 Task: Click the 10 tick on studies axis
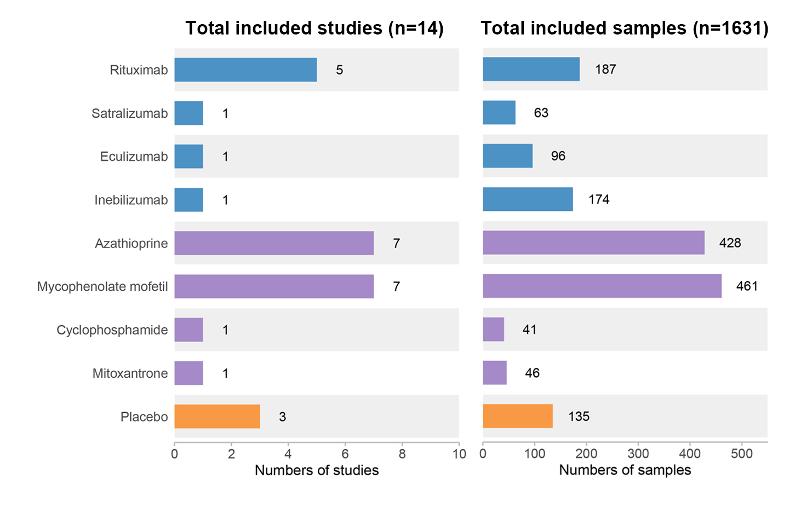pyautogui.click(x=459, y=454)
